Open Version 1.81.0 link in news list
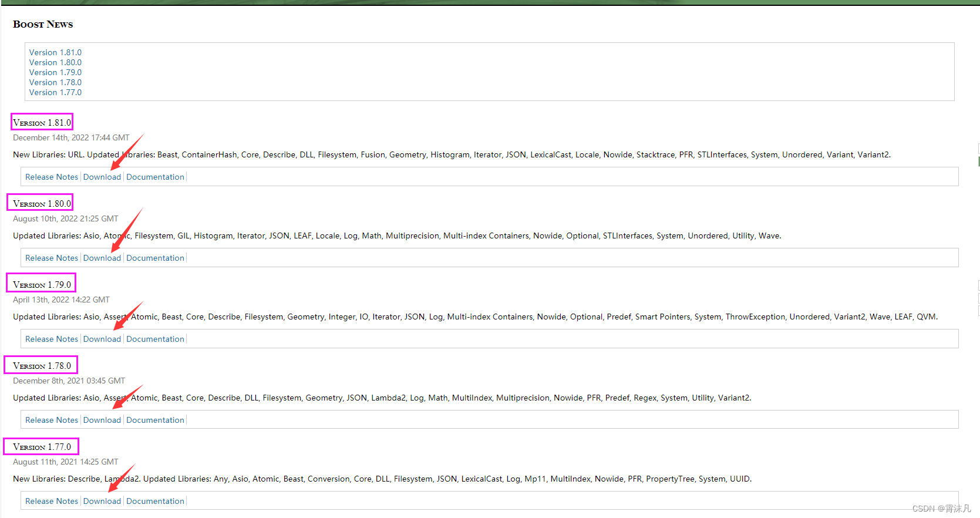 click(55, 52)
